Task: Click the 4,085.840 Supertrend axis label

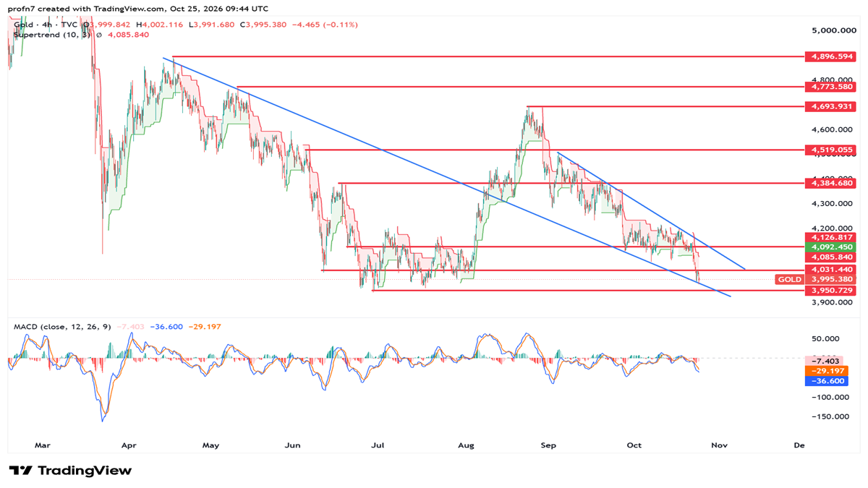Action: 830,257
